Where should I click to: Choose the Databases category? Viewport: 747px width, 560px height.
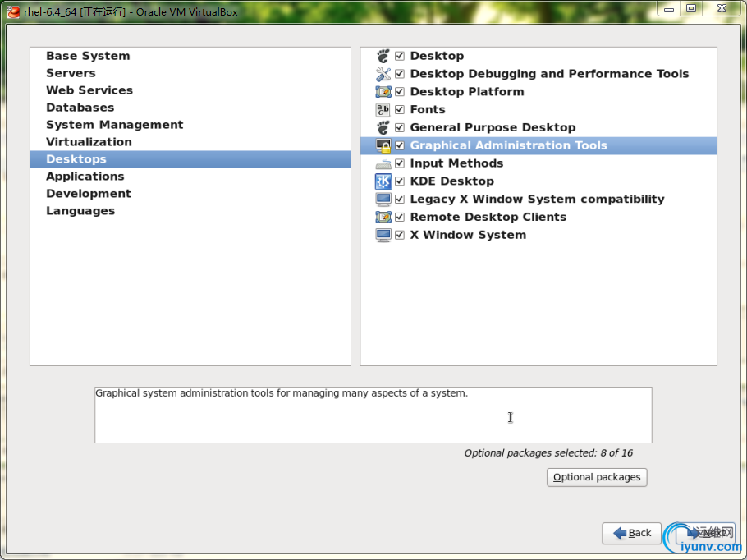click(190, 108)
